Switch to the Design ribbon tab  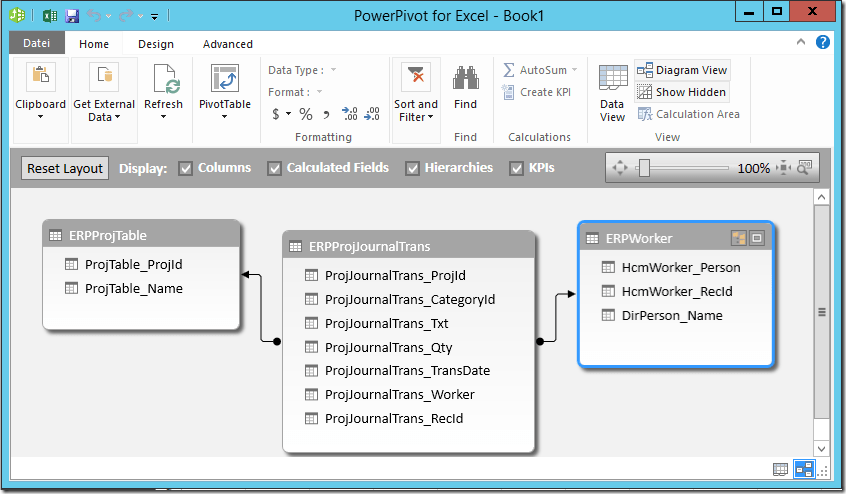156,44
